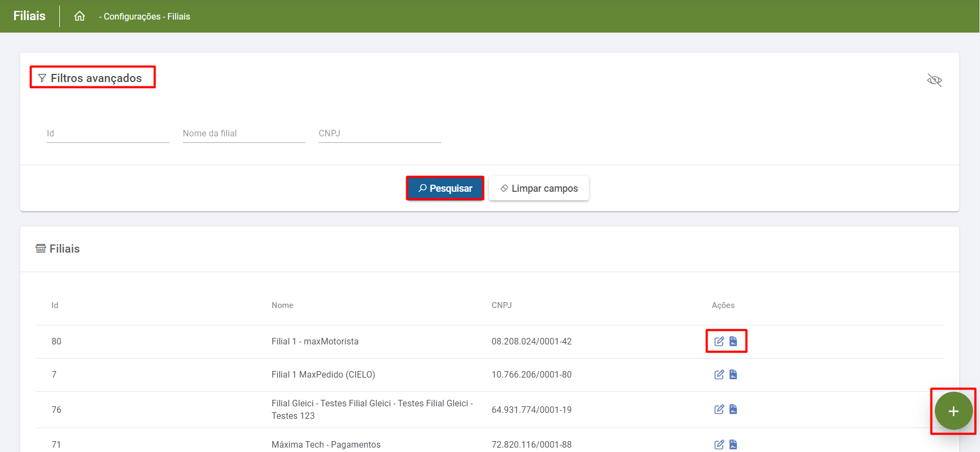980x452 pixels.
Task: Open document icon for Filial 1 - maxMotorista
Action: [733, 341]
